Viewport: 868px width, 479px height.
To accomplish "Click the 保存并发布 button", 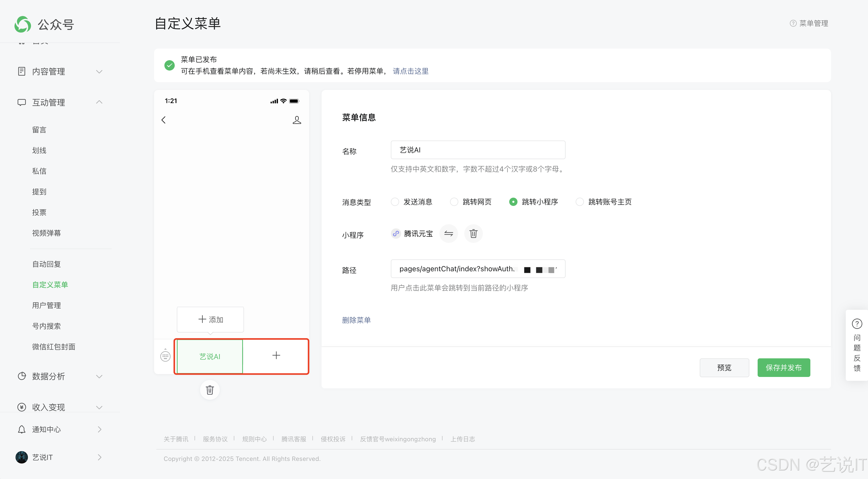I will pyautogui.click(x=783, y=367).
